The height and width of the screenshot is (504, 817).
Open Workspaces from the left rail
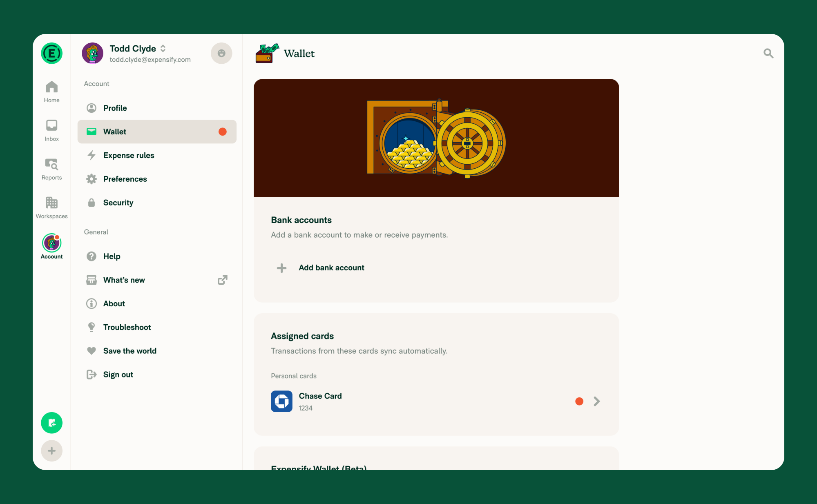coord(51,208)
